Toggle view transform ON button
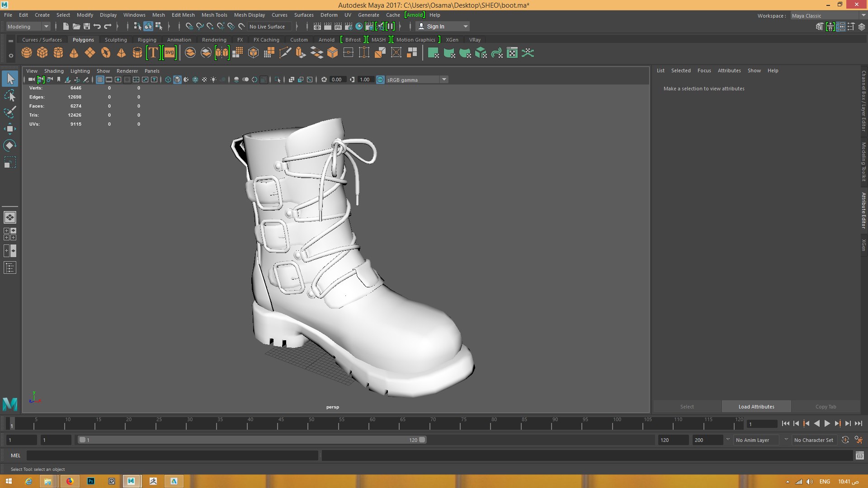868x488 pixels. (x=380, y=80)
